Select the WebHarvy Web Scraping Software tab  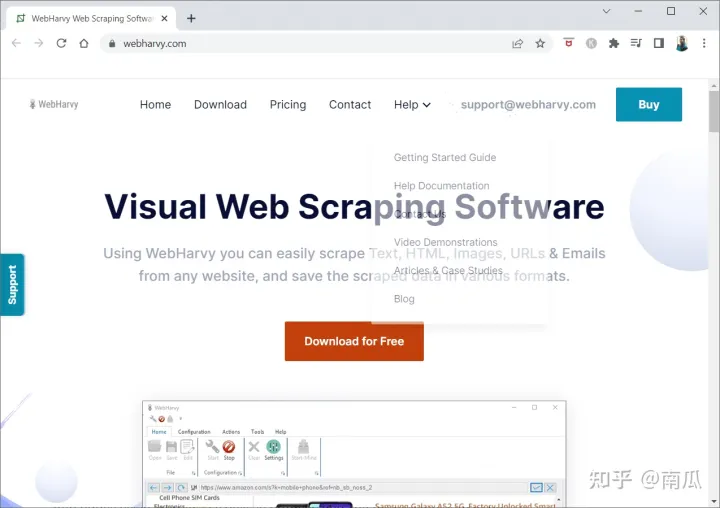(91, 18)
